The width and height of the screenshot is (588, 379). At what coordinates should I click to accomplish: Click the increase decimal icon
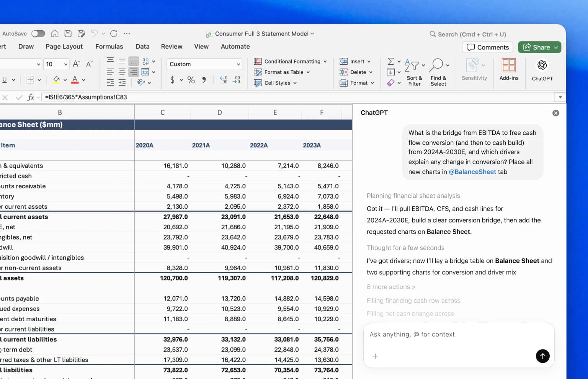click(x=223, y=80)
